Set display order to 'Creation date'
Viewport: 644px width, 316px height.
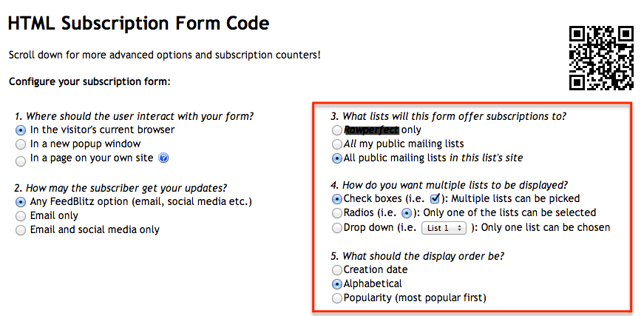(x=337, y=269)
